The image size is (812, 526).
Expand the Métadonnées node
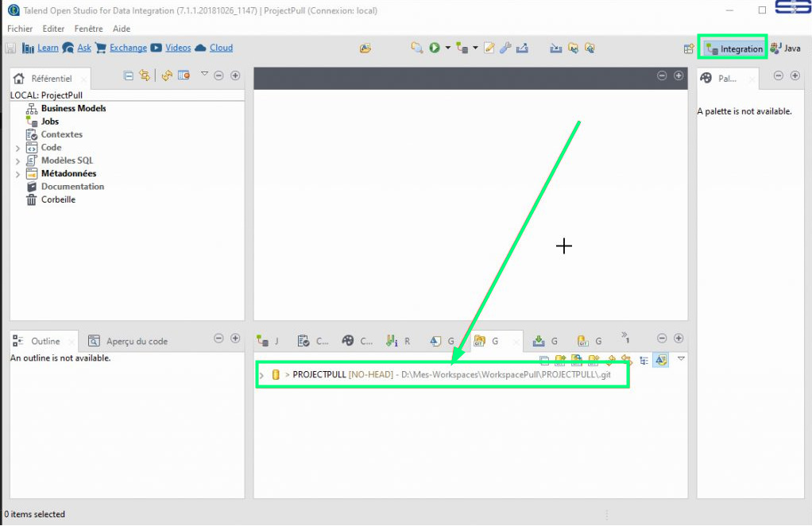[x=17, y=174]
